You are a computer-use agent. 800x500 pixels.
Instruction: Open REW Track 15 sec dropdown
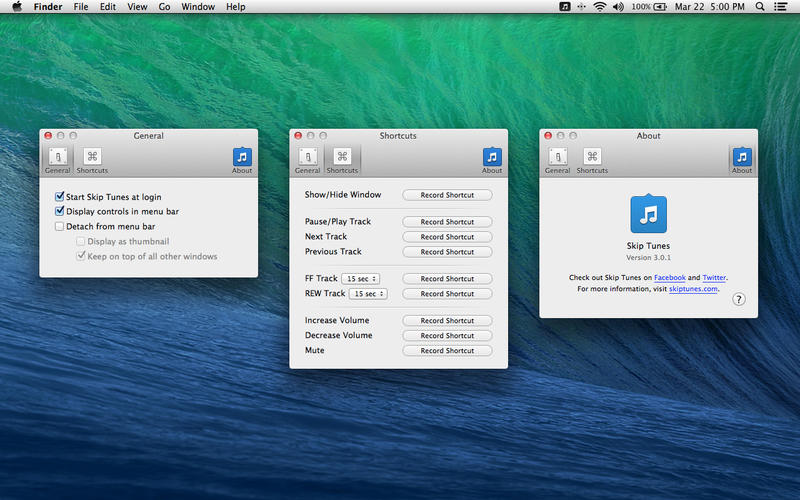[368, 293]
